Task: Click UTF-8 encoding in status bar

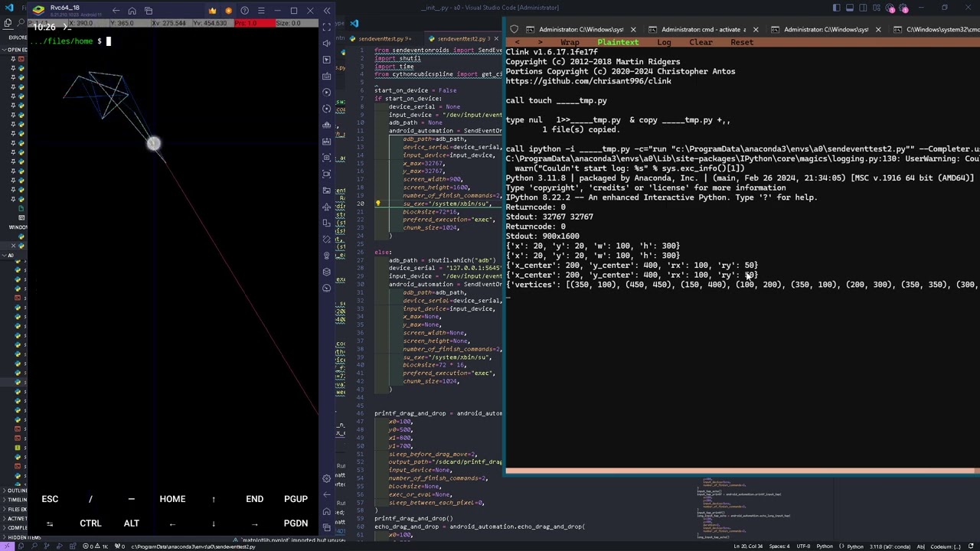Action: tap(802, 546)
